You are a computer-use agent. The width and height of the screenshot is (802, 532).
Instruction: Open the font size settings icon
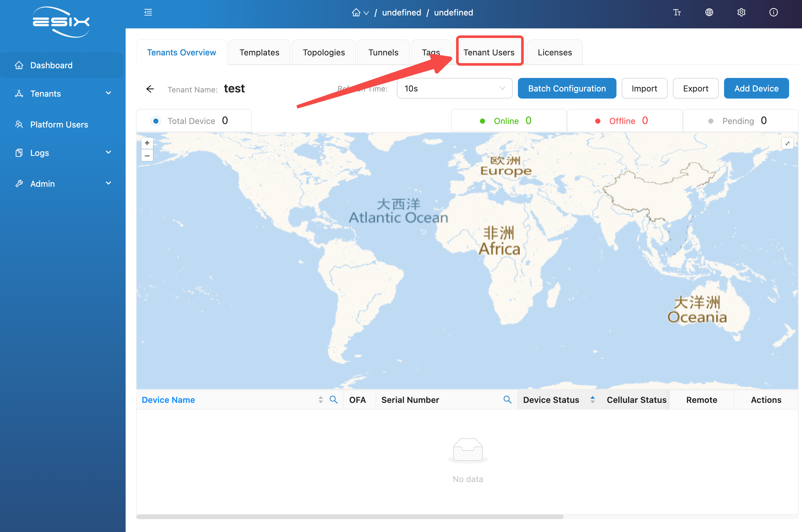coord(677,13)
